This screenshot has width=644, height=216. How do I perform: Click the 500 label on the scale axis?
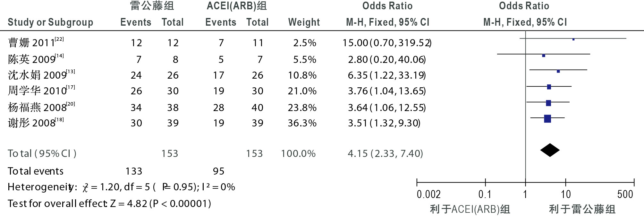(625, 194)
